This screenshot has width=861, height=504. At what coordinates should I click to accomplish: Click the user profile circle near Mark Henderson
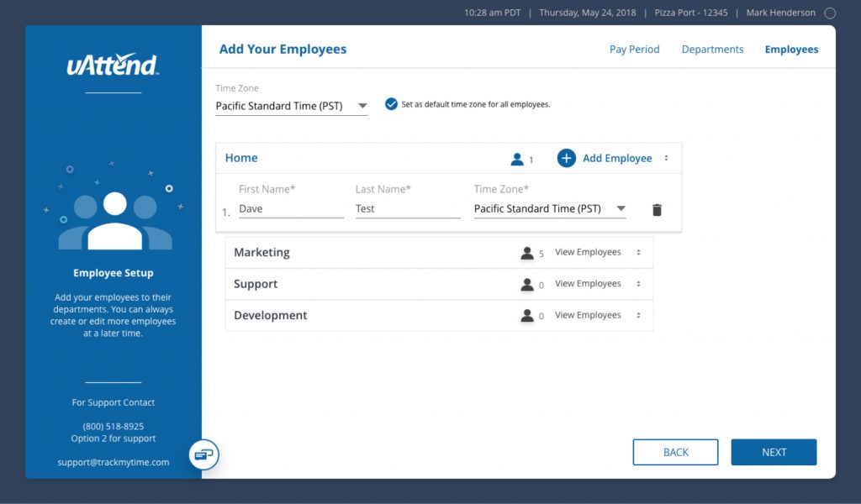(x=830, y=13)
